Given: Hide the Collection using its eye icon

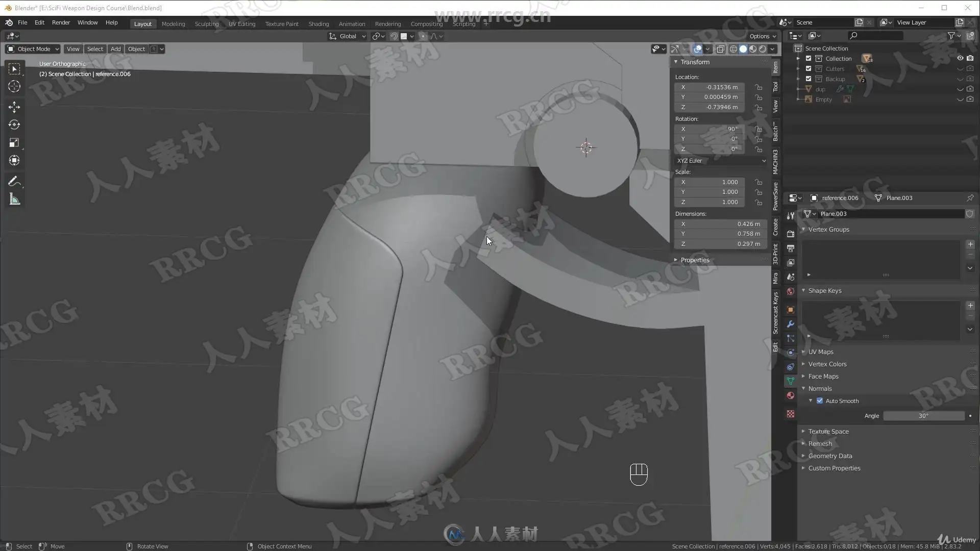Looking at the screenshot, I should 960,59.
